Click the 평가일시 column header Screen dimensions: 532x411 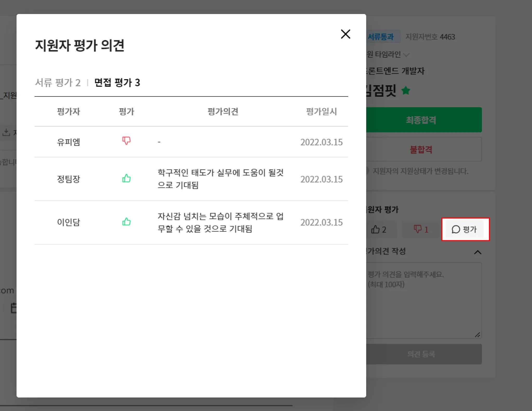[321, 112]
